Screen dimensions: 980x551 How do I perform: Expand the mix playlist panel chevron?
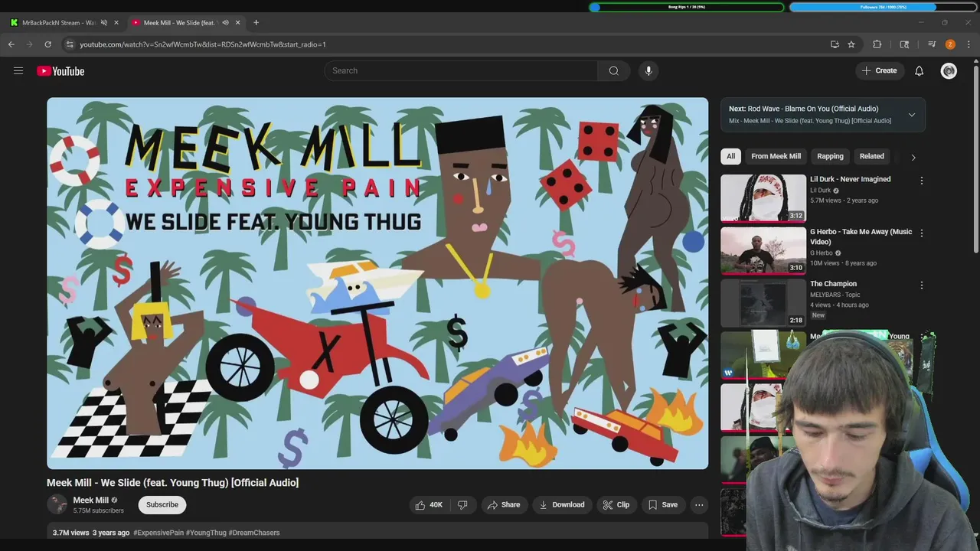click(912, 115)
